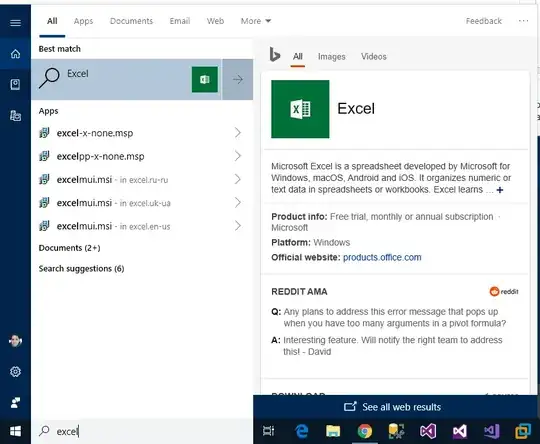Switch to Google Chrome on taskbar
This screenshot has height=444, width=540.
point(365,431)
